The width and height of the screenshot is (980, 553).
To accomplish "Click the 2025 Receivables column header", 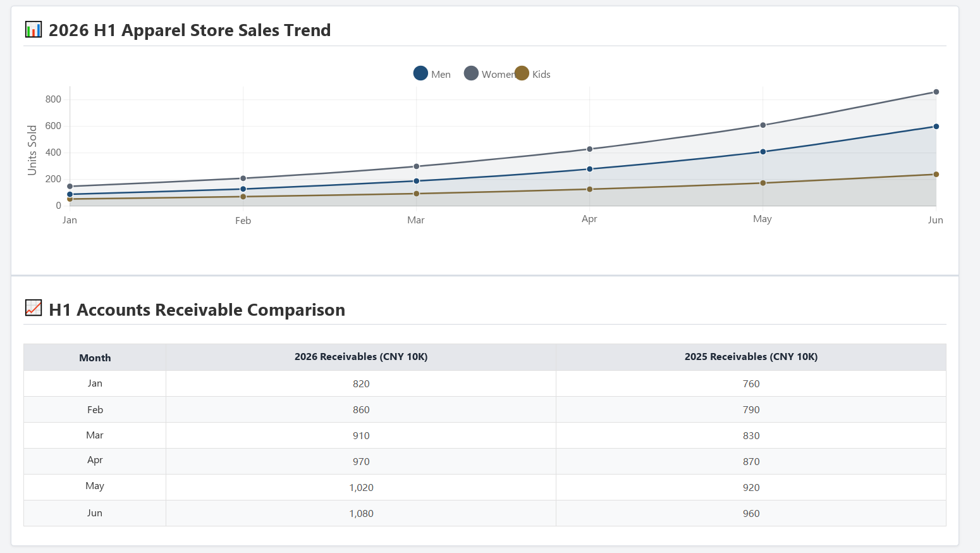I will pyautogui.click(x=751, y=357).
